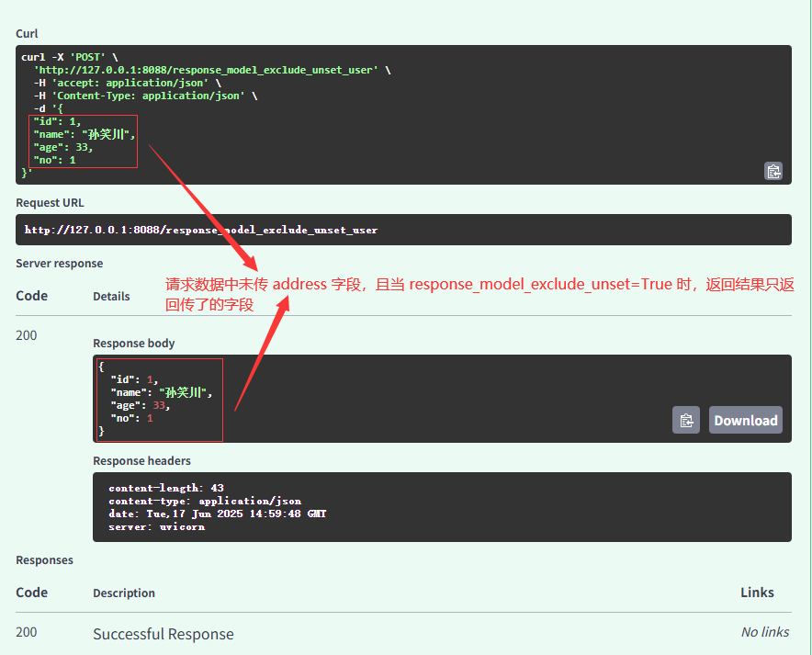812x655 pixels.
Task: Click the 'content-type: application/json' header line
Action: [x=205, y=501]
